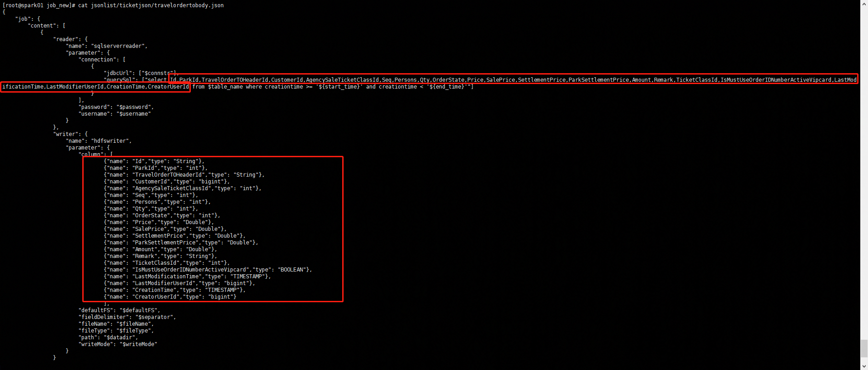Click the "TravelOrderTOHeaderId" column row
Image resolution: width=868 pixels, height=370 pixels.
click(184, 175)
